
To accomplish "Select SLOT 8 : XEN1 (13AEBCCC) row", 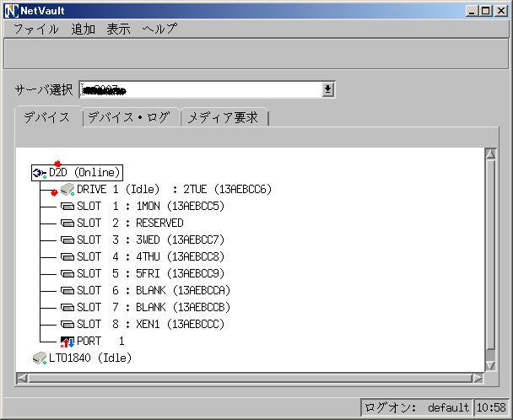I will [x=143, y=324].
